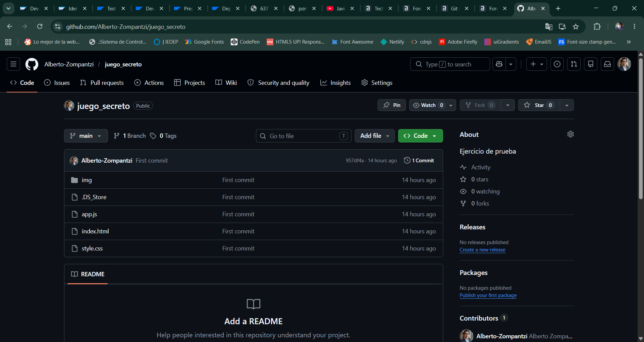Open the notifications inbox icon

tap(607, 64)
